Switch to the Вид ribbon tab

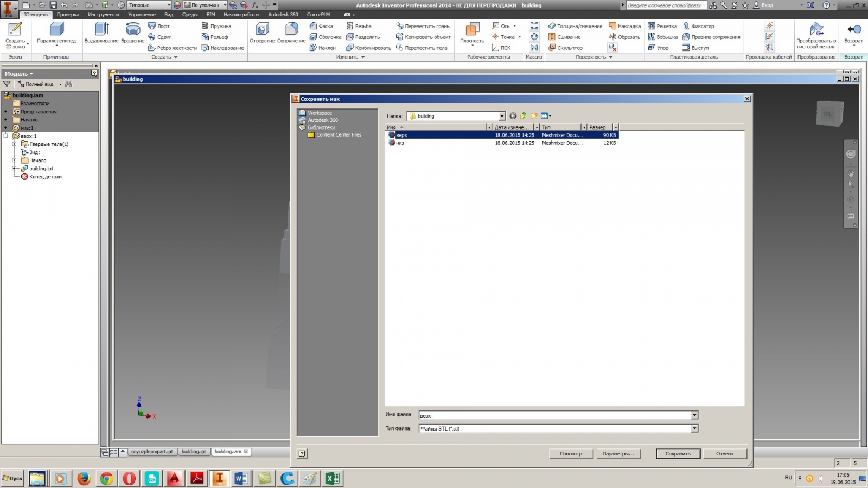click(169, 15)
